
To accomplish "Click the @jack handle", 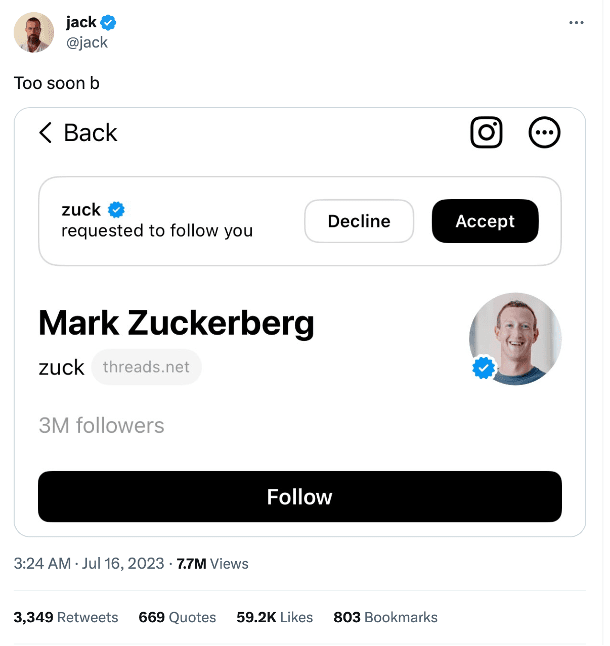I will [87, 42].
